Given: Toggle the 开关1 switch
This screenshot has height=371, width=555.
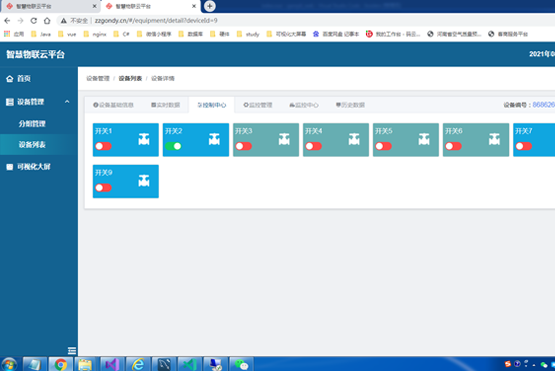Looking at the screenshot, I should click(x=103, y=146).
